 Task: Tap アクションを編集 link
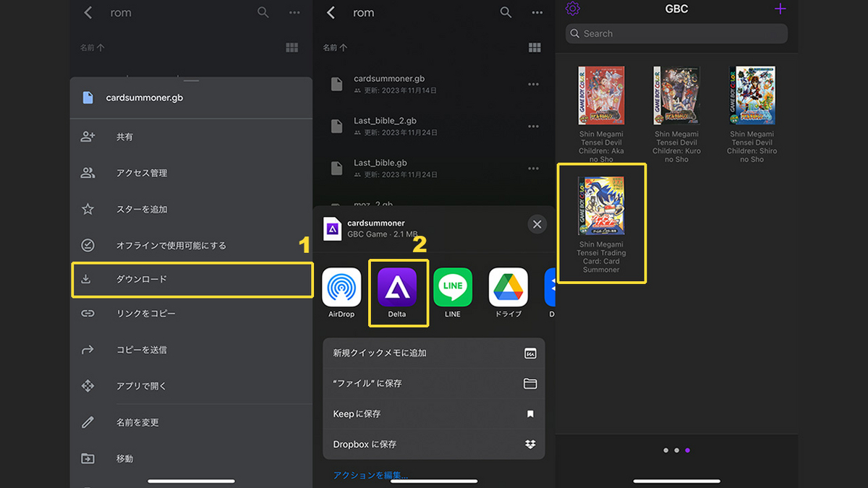tap(370, 475)
